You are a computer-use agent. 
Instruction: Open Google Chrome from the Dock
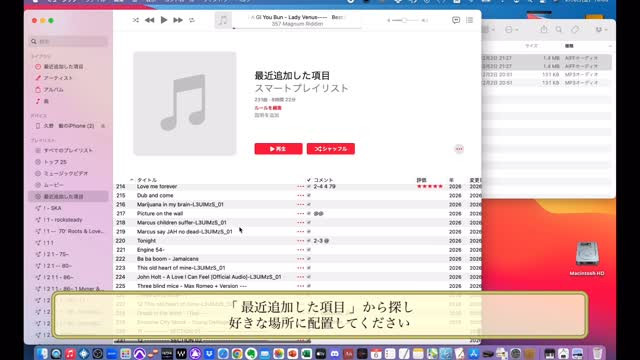[237, 353]
